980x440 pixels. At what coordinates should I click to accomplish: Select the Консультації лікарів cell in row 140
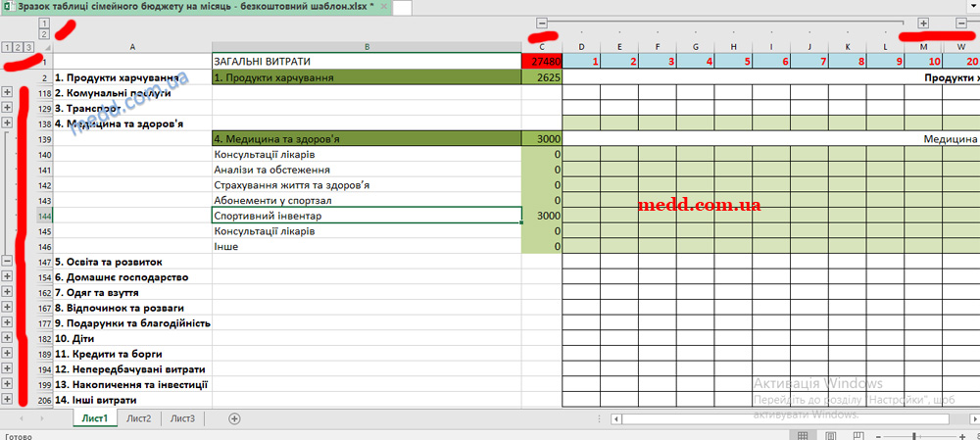[367, 155]
